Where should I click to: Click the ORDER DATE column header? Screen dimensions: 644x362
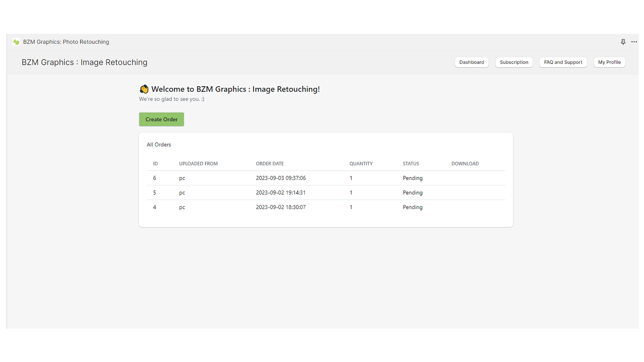[270, 164]
